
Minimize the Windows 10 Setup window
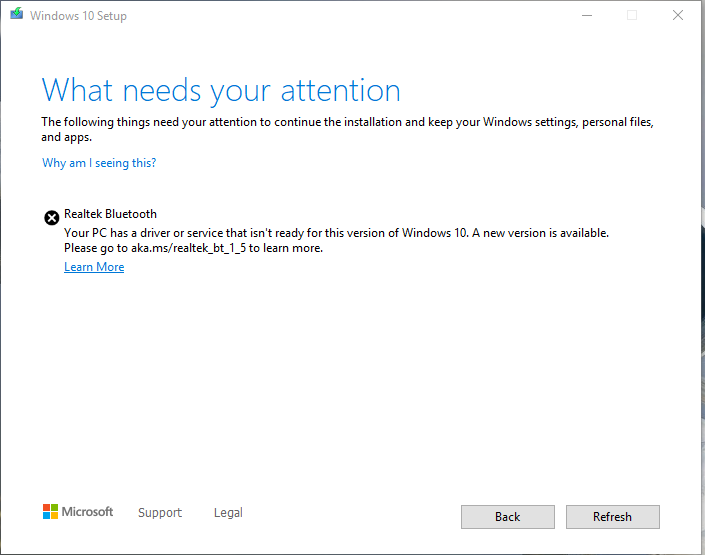(587, 15)
